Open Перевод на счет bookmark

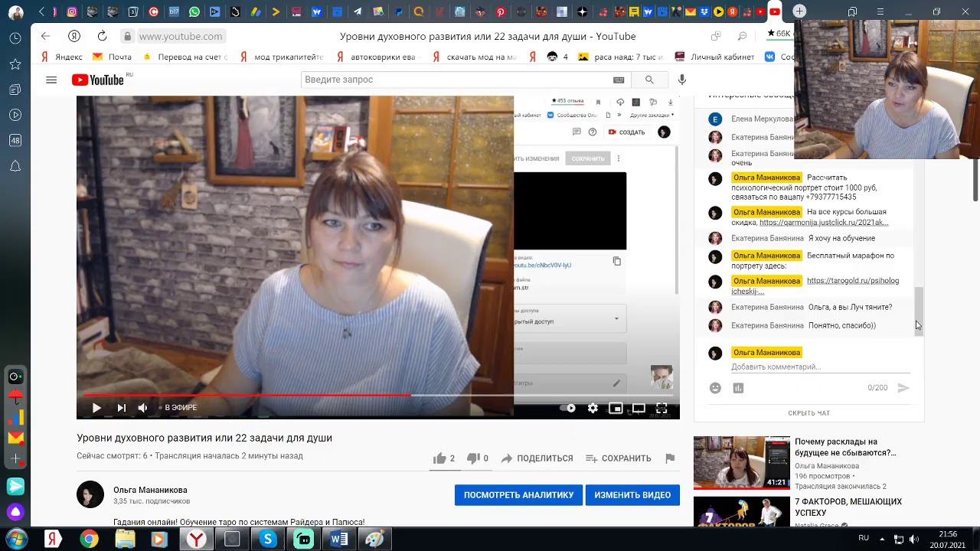[185, 57]
